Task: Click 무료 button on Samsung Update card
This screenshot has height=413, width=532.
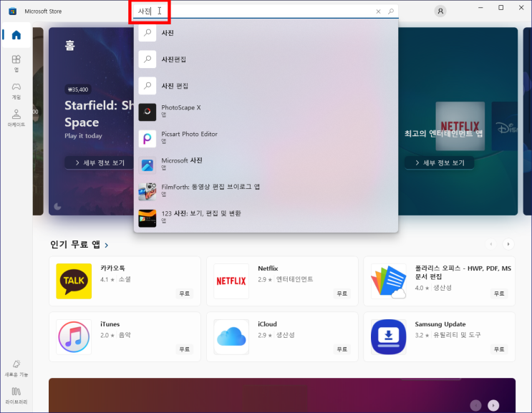Action: pos(499,349)
